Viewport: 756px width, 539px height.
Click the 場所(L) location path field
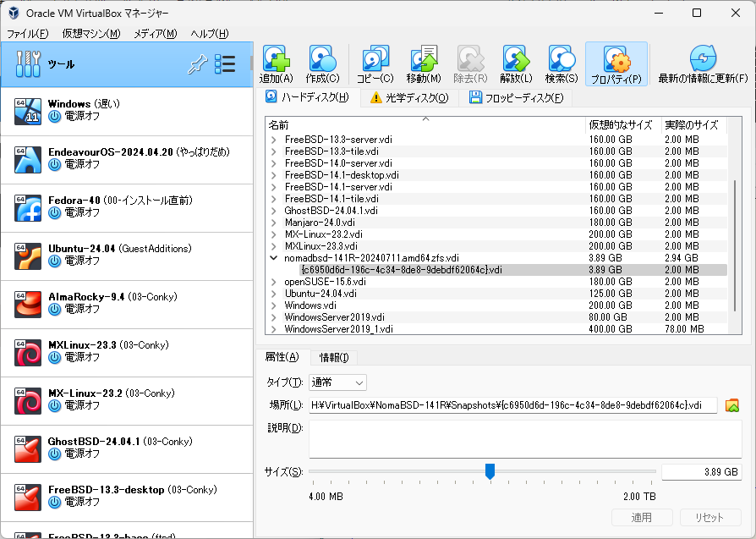click(x=513, y=405)
